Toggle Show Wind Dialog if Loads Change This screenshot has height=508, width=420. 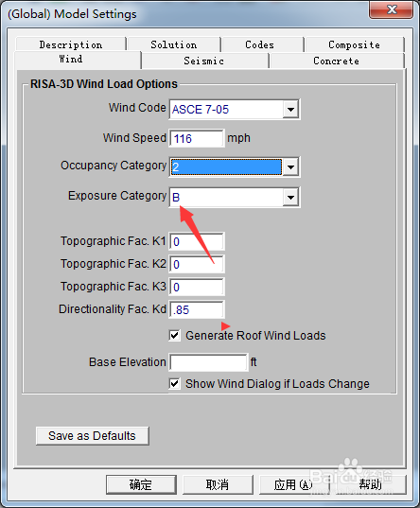point(174,384)
